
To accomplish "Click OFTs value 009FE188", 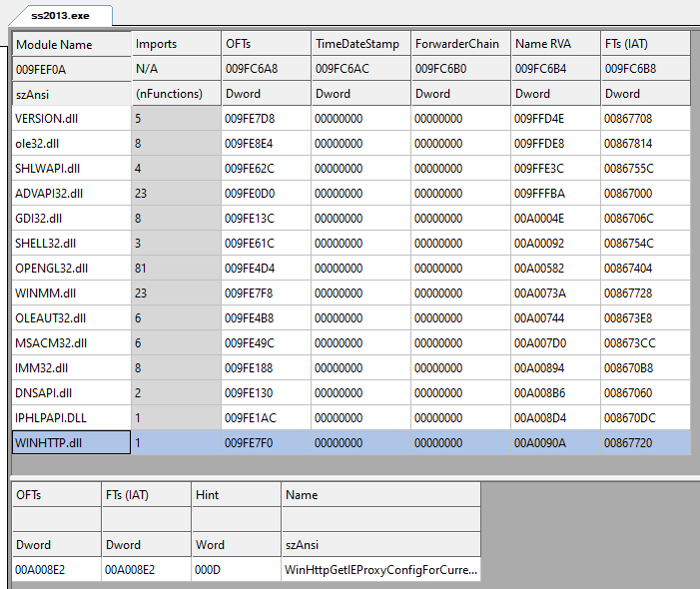I will click(x=266, y=368).
